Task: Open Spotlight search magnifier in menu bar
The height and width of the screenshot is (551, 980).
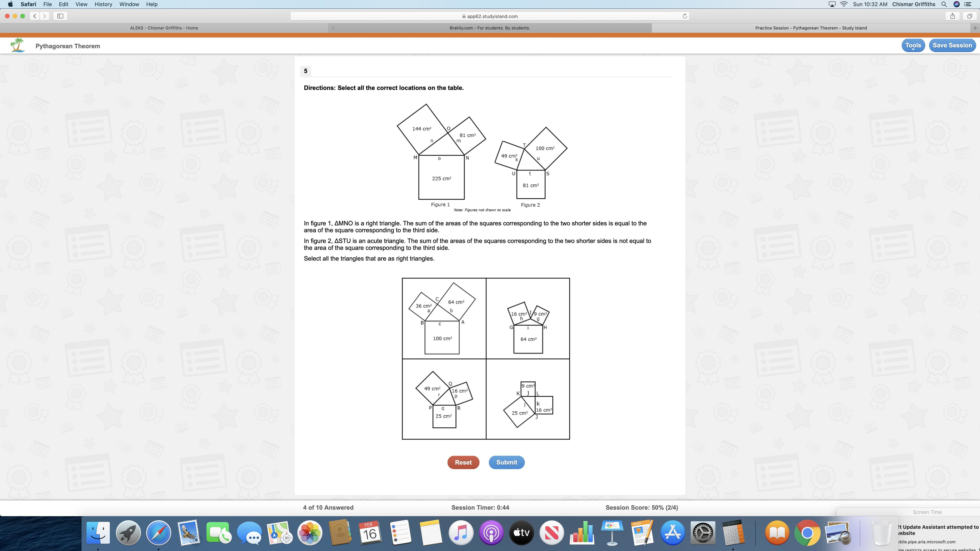Action: (x=944, y=4)
